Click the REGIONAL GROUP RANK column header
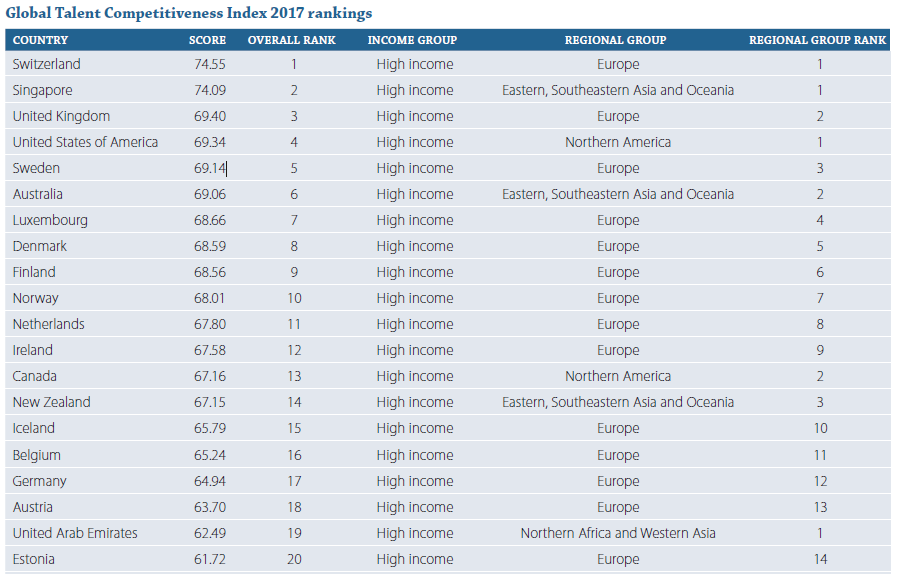 817,40
